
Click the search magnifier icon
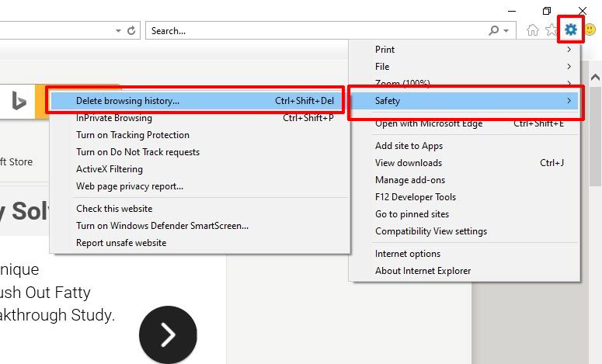click(x=494, y=30)
